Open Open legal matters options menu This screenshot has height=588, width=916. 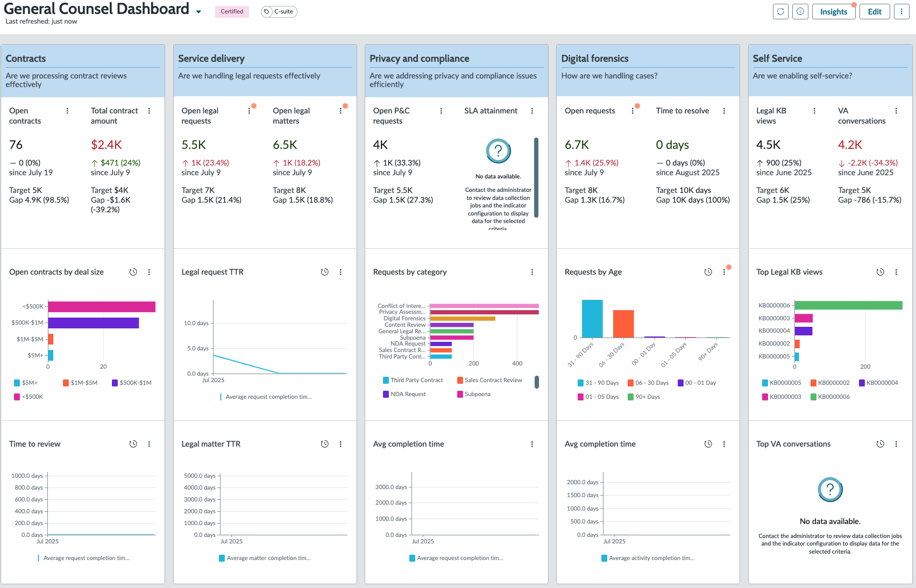(340, 111)
